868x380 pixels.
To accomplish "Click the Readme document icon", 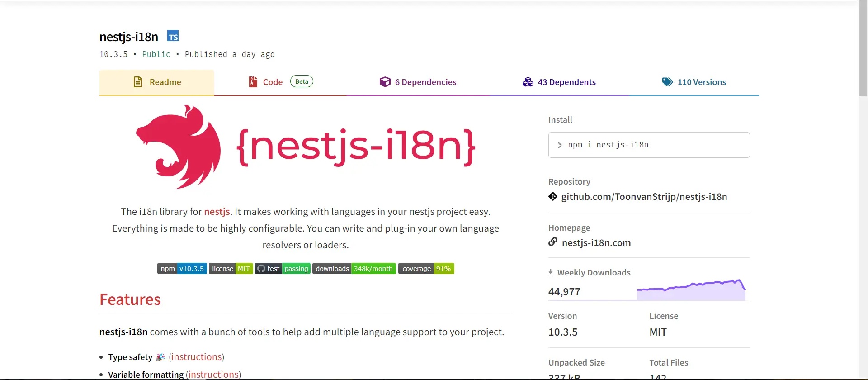I will click(x=138, y=82).
